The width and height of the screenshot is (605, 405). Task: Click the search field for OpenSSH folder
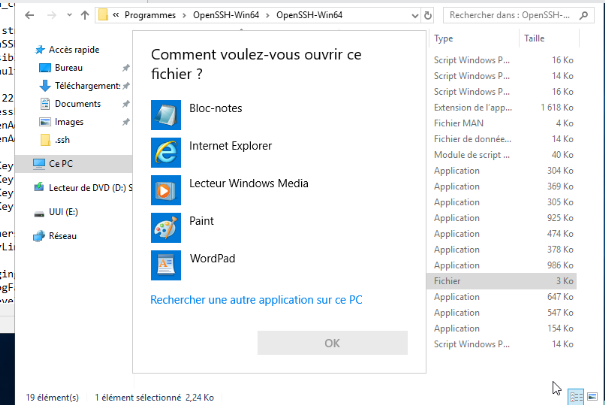click(515, 16)
